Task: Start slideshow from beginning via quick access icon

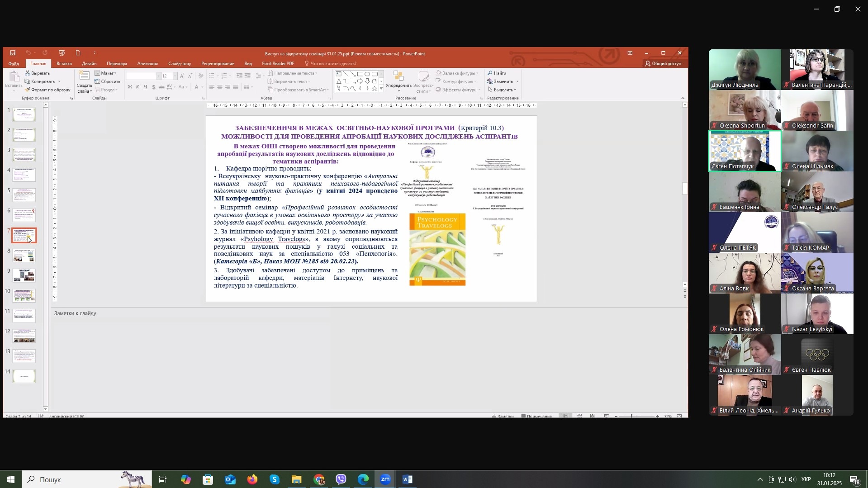Action: tap(62, 53)
